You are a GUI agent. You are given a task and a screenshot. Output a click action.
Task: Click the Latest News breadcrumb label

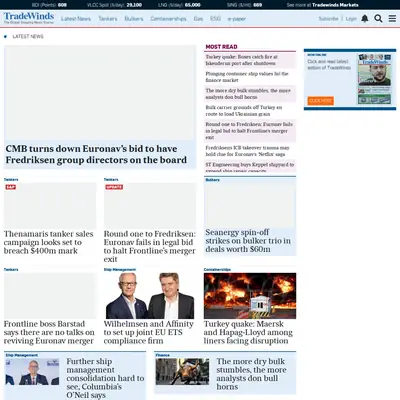tap(28, 36)
